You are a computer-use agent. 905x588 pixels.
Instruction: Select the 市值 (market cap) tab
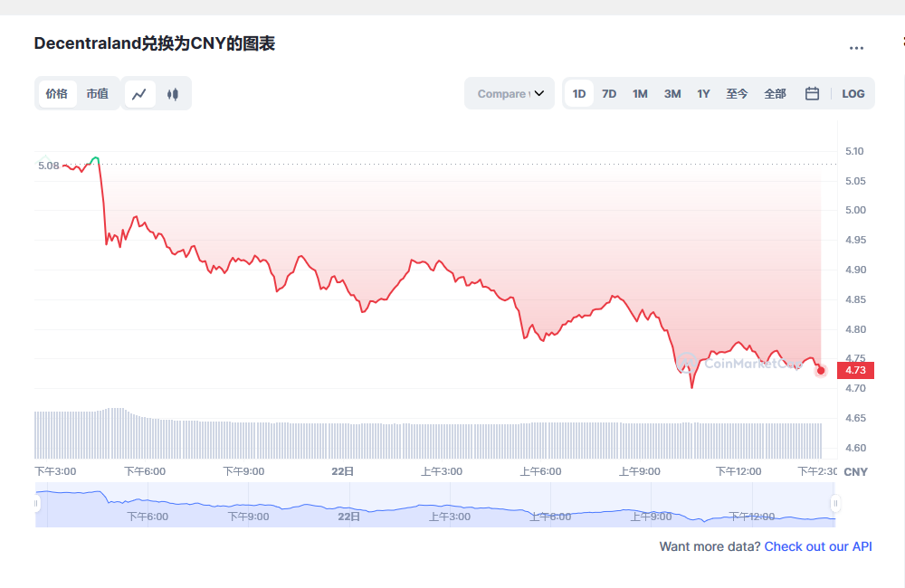98,94
